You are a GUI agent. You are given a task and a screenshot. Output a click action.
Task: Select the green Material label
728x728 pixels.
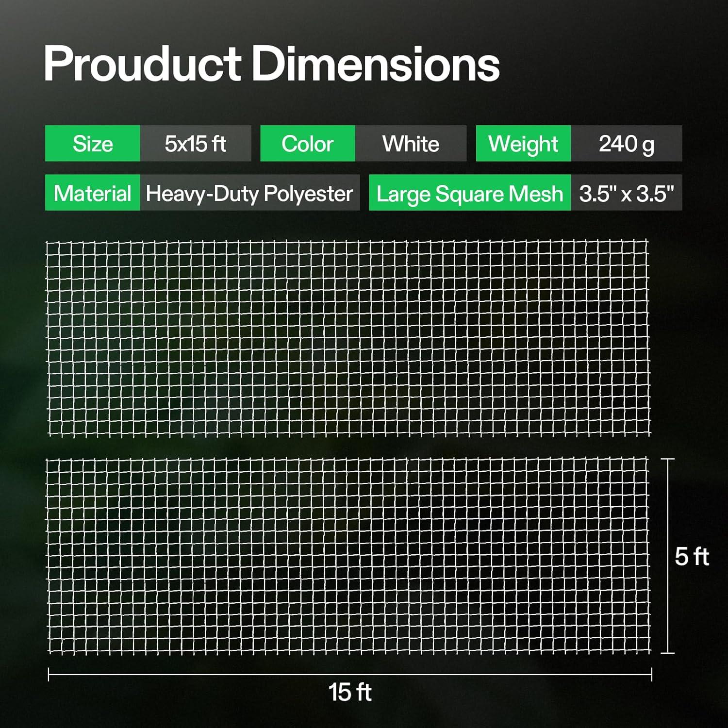(x=93, y=193)
